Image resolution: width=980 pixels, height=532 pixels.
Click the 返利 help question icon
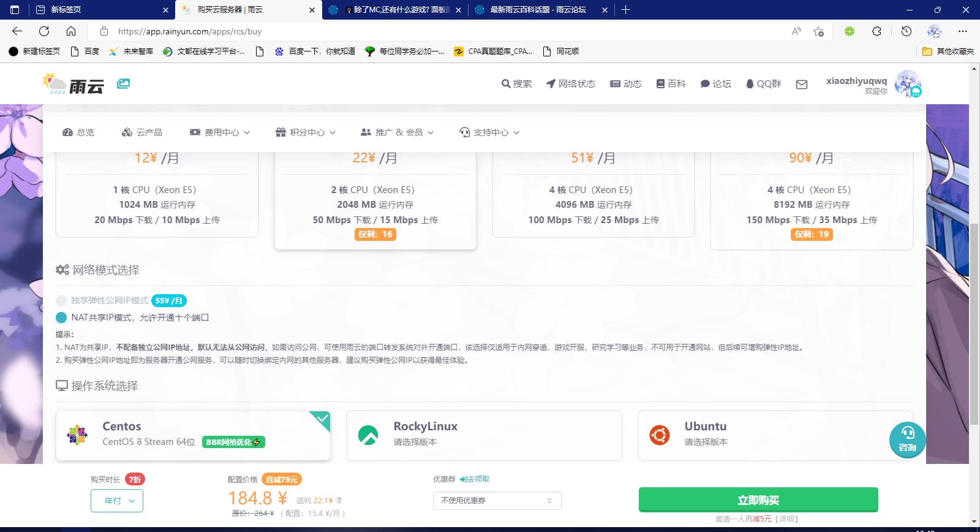339,501
